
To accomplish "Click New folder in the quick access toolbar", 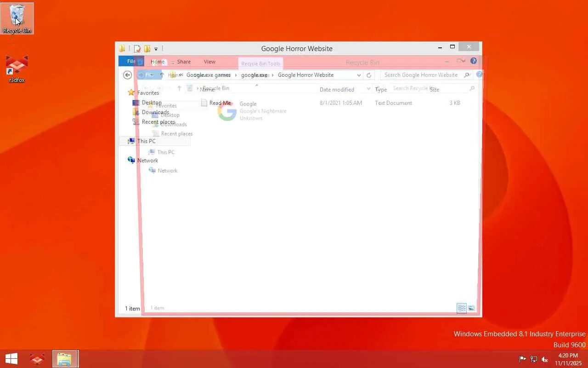I will [147, 48].
